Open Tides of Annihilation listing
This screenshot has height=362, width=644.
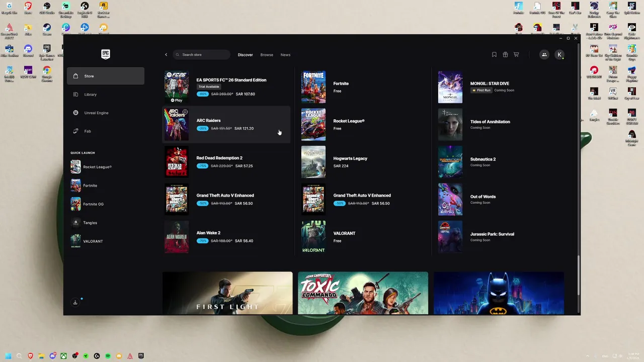pyautogui.click(x=499, y=124)
